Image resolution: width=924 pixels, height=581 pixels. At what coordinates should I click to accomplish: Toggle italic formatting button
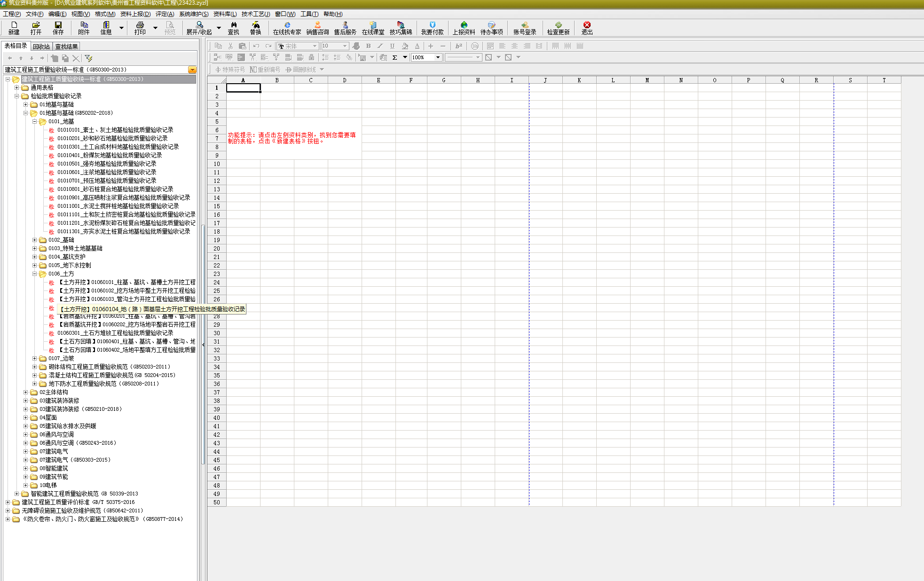point(380,46)
